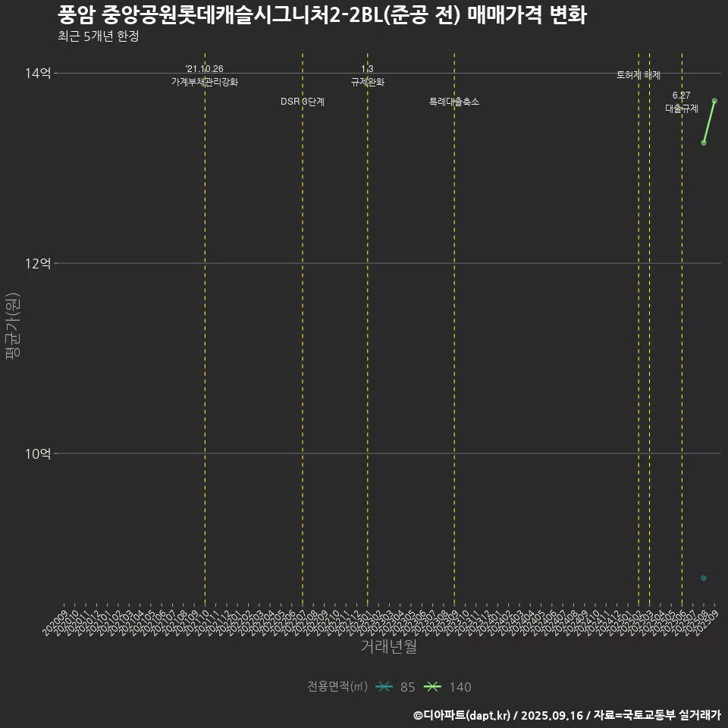
Task: Click the 140㎡ data point at 202509
Action: click(x=714, y=101)
